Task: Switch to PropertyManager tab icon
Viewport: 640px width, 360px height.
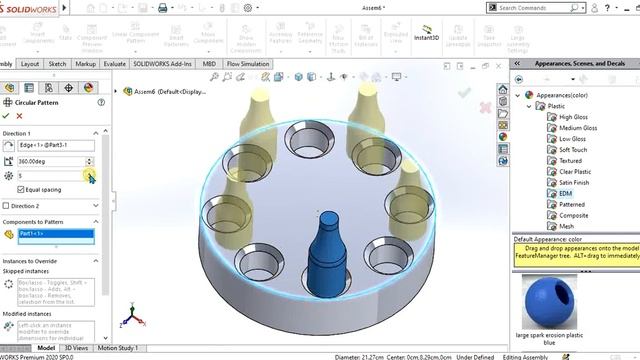Action: pyautogui.click(x=29, y=87)
